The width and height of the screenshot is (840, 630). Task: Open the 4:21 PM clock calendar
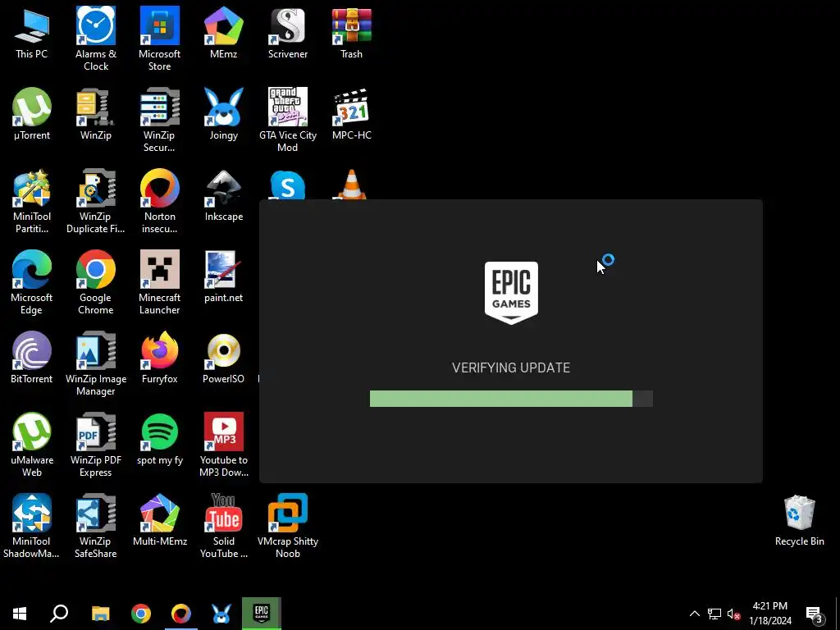pyautogui.click(x=770, y=614)
